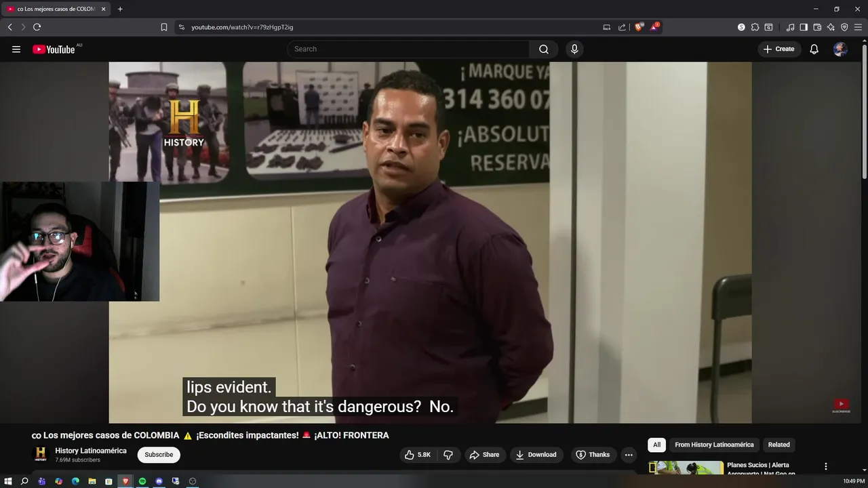Viewport: 868px width, 488px height.
Task: Open the Windows Start menu
Action: click(x=7, y=481)
